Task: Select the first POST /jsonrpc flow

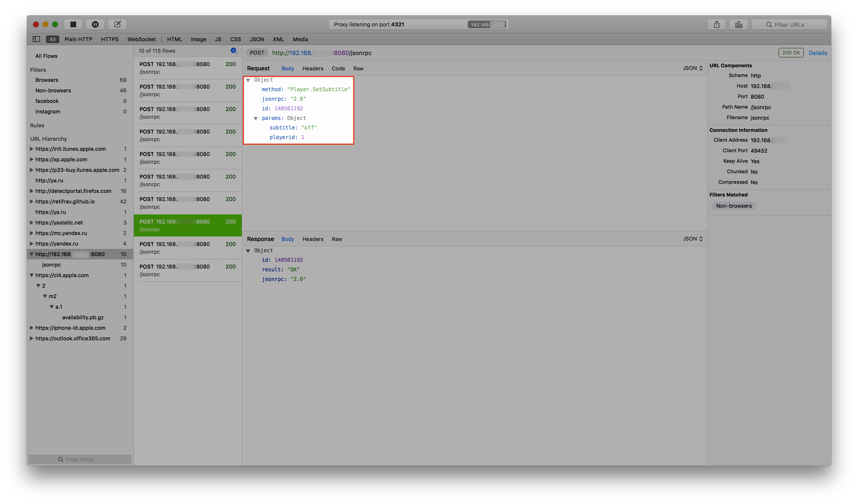Action: tap(188, 68)
